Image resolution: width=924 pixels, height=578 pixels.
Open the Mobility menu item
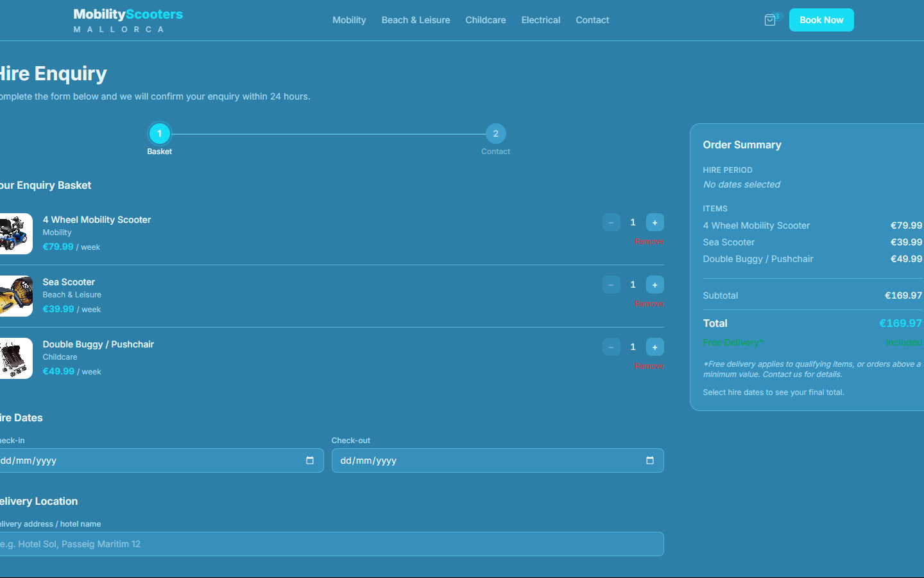349,20
